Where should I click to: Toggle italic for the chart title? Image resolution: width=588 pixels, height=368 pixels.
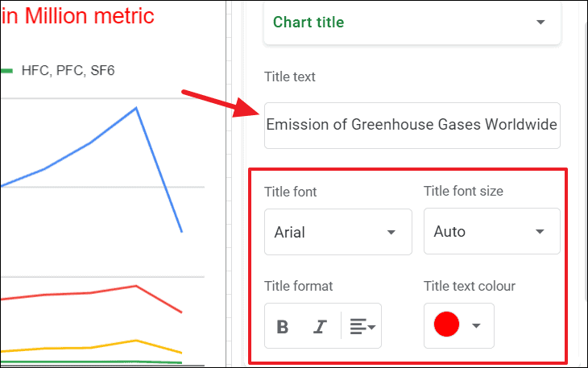tap(321, 326)
